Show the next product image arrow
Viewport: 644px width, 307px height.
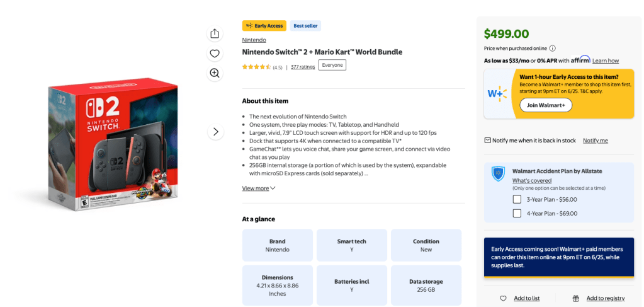click(x=215, y=132)
